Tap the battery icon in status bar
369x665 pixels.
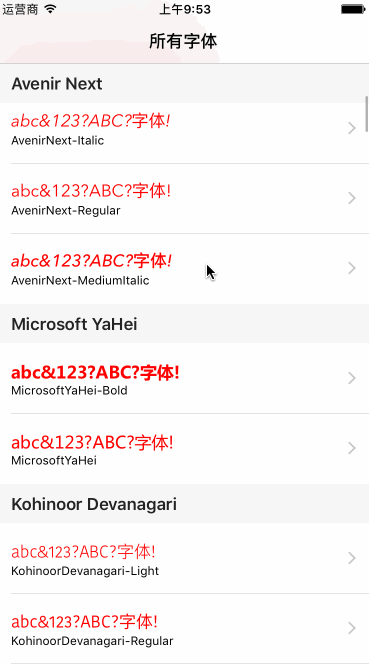[x=353, y=9]
